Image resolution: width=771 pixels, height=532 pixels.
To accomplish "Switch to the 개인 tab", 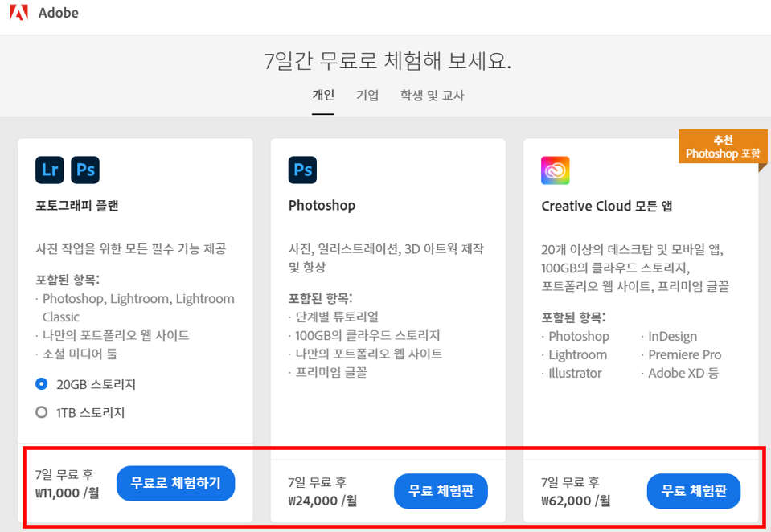I will (x=323, y=95).
